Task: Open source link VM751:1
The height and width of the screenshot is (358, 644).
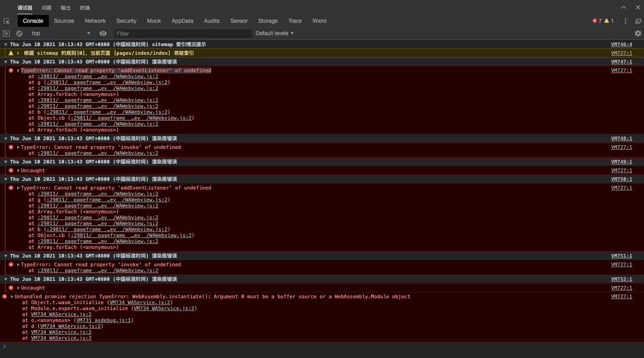Action: coord(622,256)
